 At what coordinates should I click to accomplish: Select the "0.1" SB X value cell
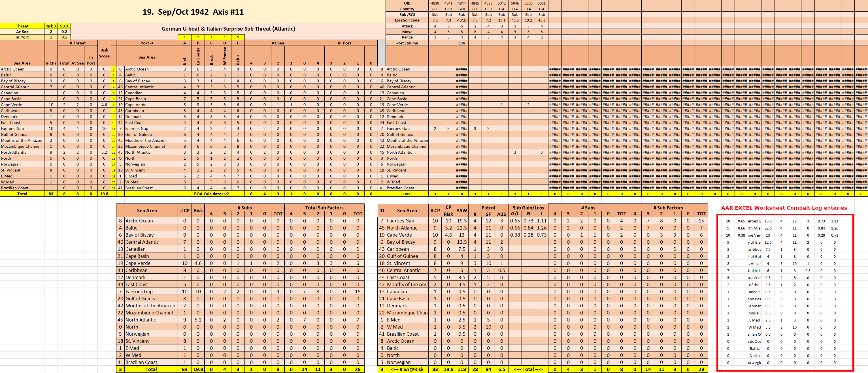pyautogui.click(x=64, y=37)
